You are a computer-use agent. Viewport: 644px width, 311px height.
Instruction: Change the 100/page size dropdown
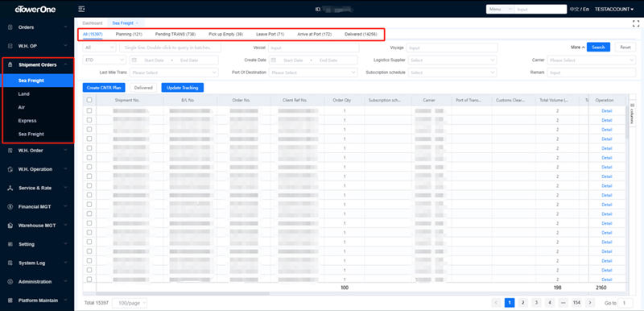click(130, 303)
